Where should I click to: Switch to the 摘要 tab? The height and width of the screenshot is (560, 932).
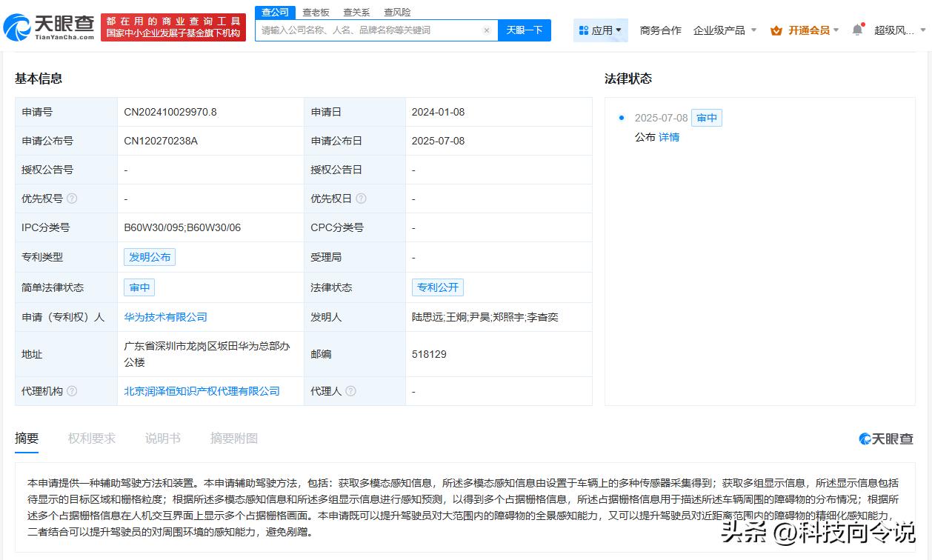(x=27, y=439)
